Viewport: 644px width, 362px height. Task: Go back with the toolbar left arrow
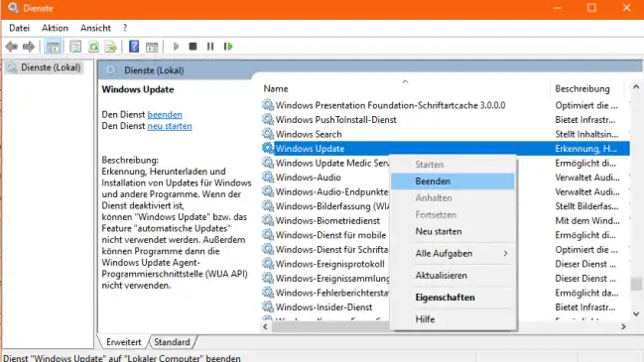pyautogui.click(x=12, y=47)
